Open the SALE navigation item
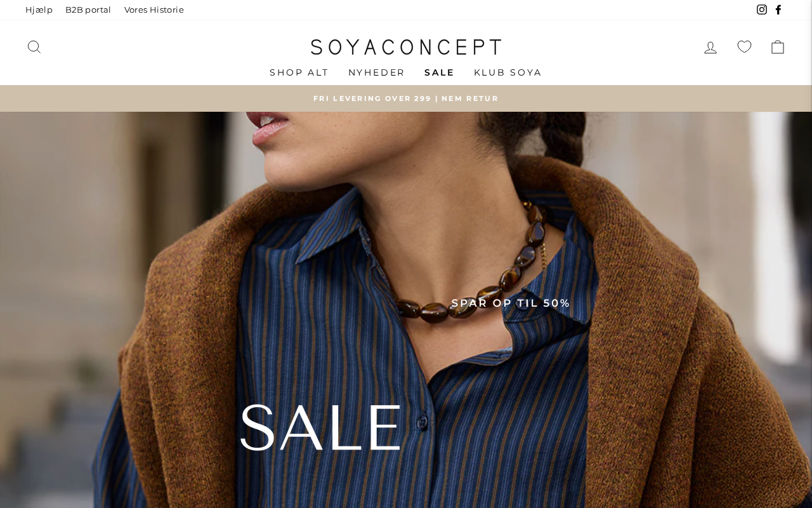The image size is (812, 508). pyautogui.click(x=439, y=72)
